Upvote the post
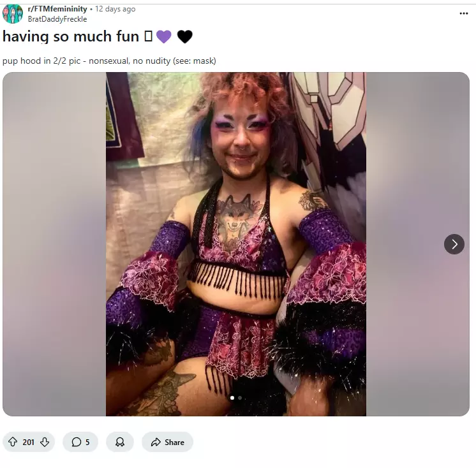 [x=13, y=442]
